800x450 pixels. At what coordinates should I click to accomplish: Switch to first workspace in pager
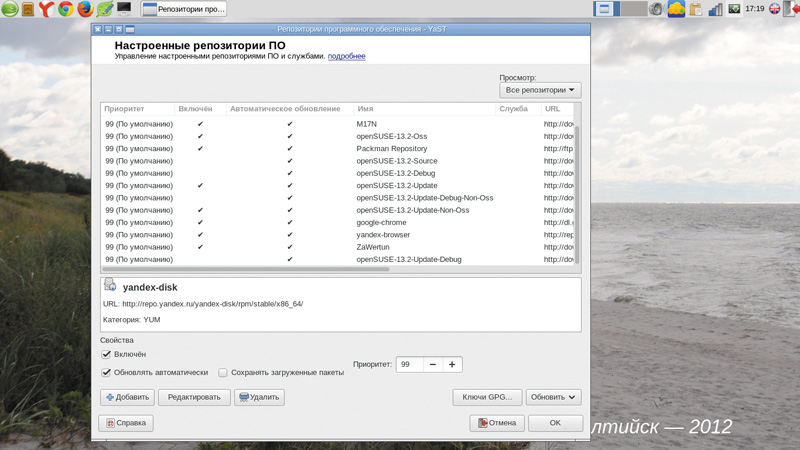coord(606,9)
